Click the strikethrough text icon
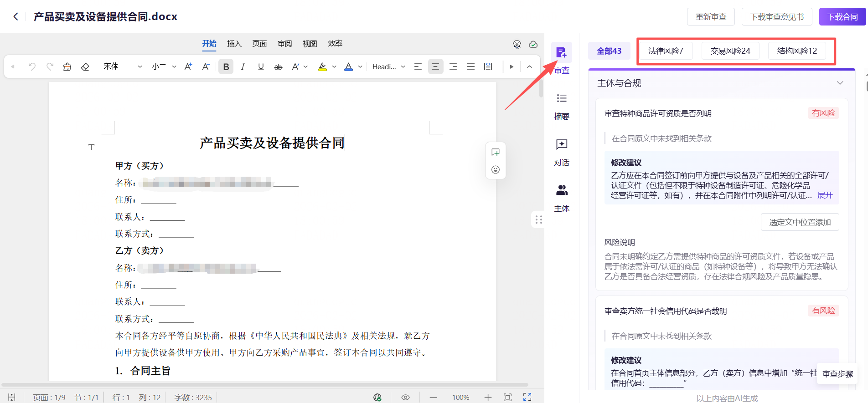The height and width of the screenshot is (403, 868). point(278,67)
